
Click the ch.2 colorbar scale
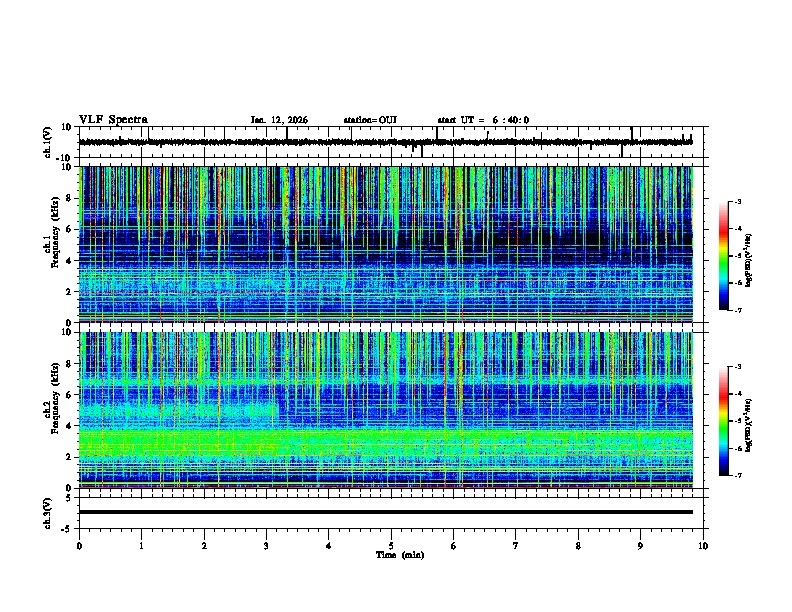pyautogui.click(x=724, y=421)
